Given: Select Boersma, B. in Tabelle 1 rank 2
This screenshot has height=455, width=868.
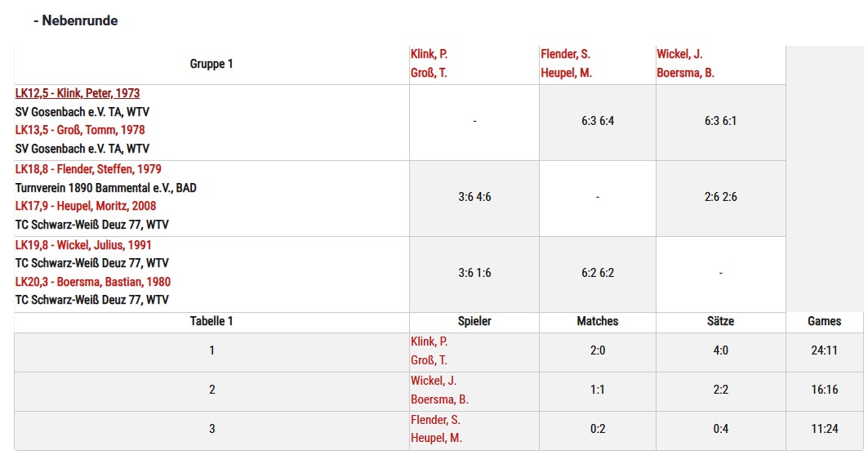Looking at the screenshot, I should coord(439,399).
